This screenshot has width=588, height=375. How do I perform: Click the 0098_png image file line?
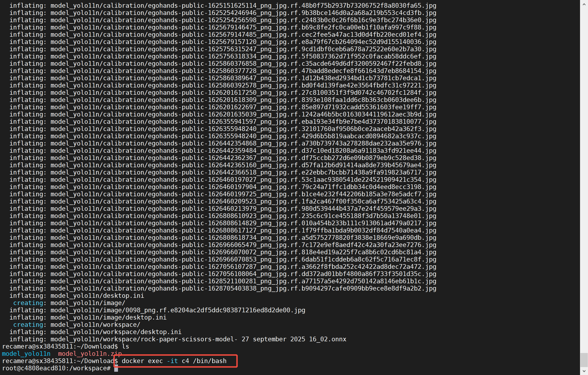coord(177,310)
